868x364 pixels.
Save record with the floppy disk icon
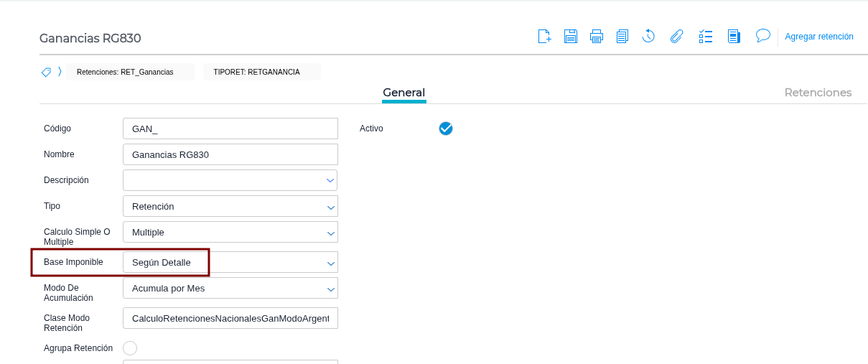(x=571, y=36)
